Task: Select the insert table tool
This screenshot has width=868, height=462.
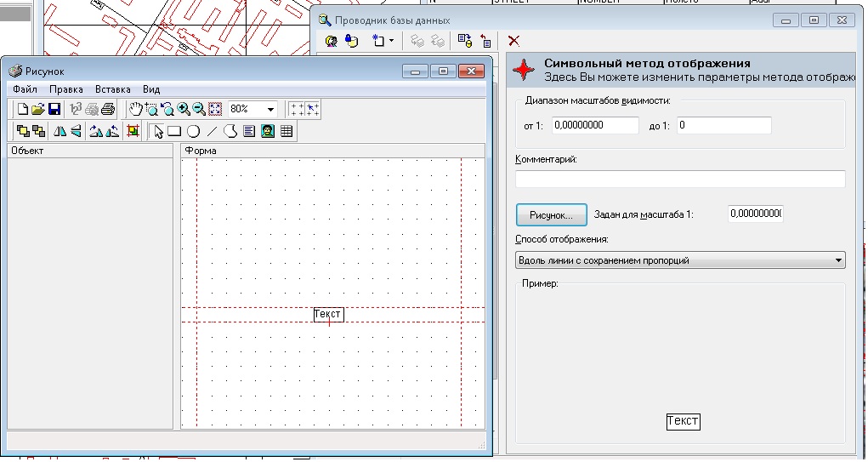Action: point(286,131)
